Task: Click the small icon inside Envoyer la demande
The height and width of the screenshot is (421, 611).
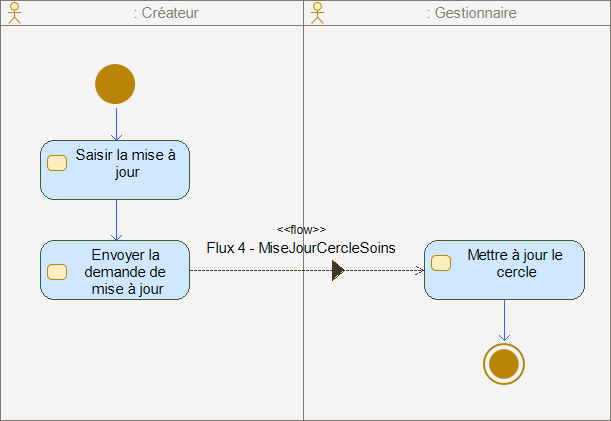Action: tap(57, 271)
